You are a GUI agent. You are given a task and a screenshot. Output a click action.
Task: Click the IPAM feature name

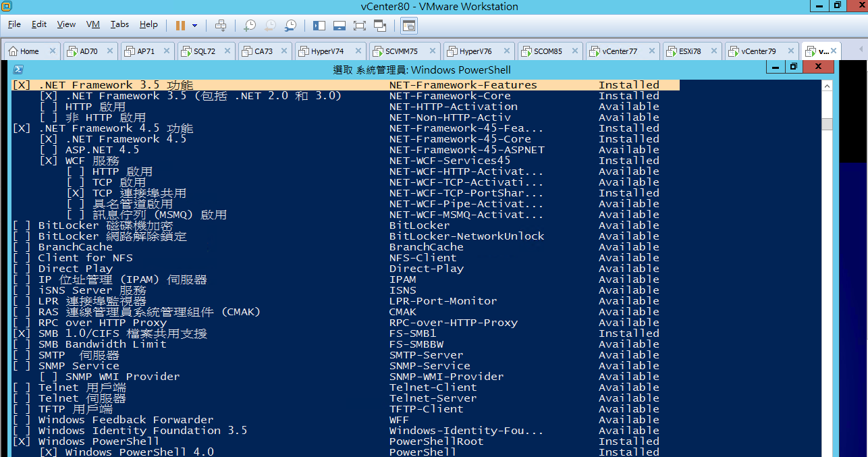[403, 279]
